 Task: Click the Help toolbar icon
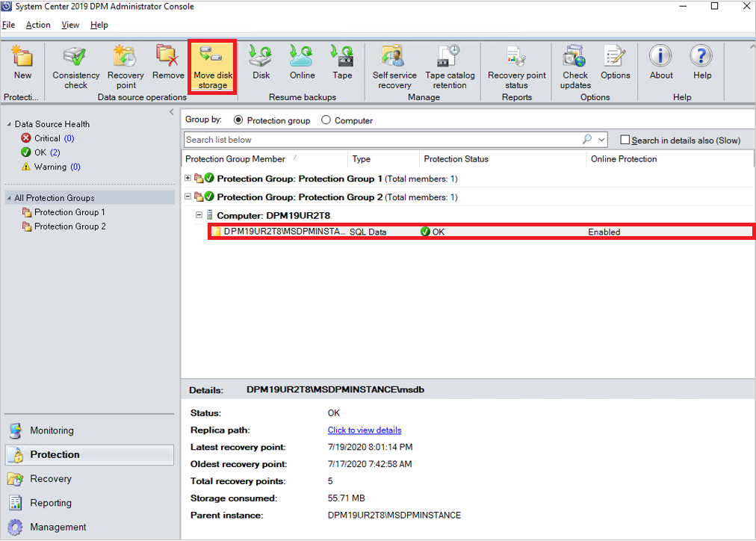[x=701, y=62]
